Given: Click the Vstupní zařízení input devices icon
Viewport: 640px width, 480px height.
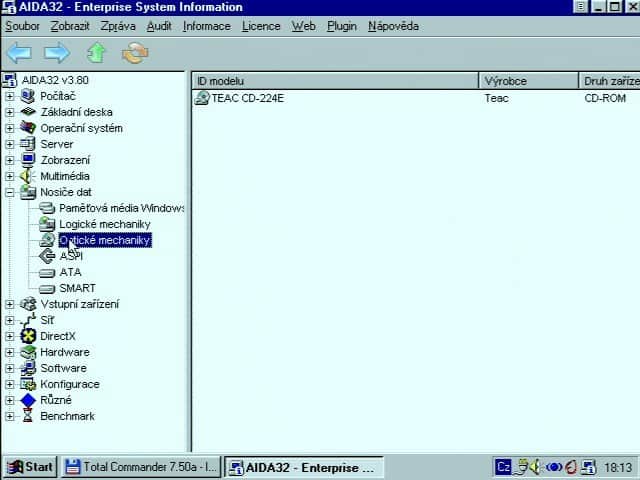Looking at the screenshot, I should tap(28, 304).
